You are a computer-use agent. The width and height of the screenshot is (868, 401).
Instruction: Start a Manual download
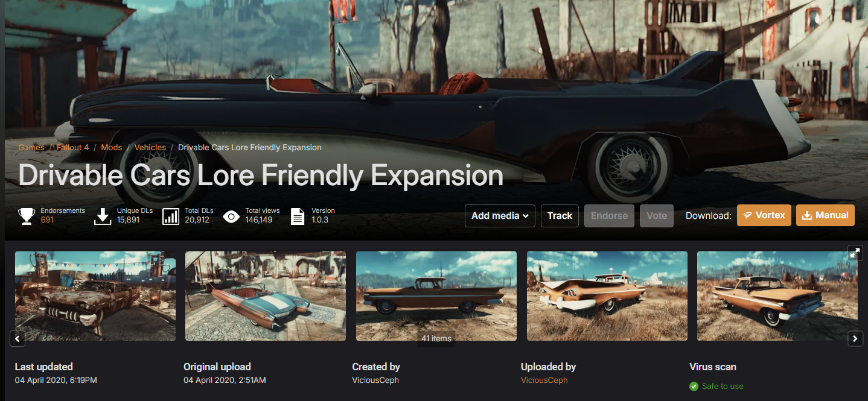click(x=825, y=215)
